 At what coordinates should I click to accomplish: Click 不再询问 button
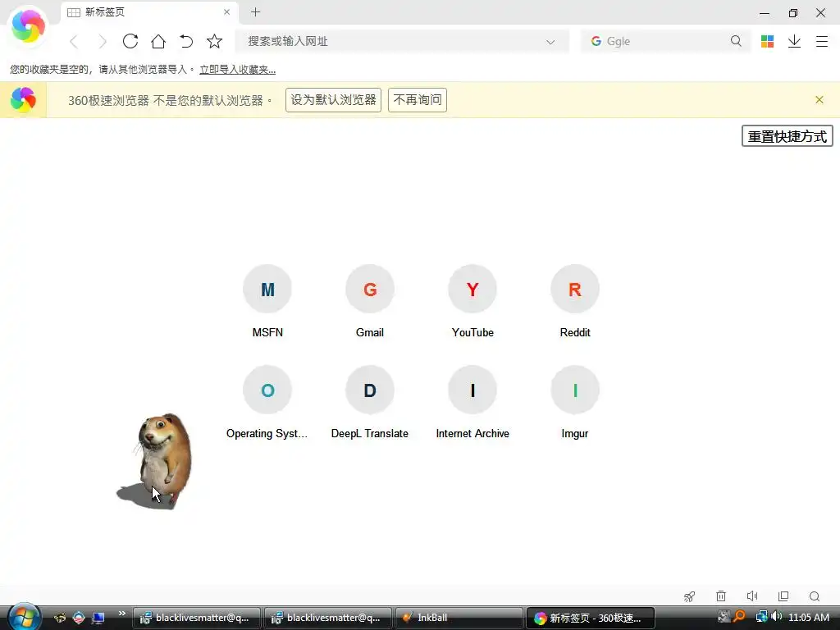point(418,100)
